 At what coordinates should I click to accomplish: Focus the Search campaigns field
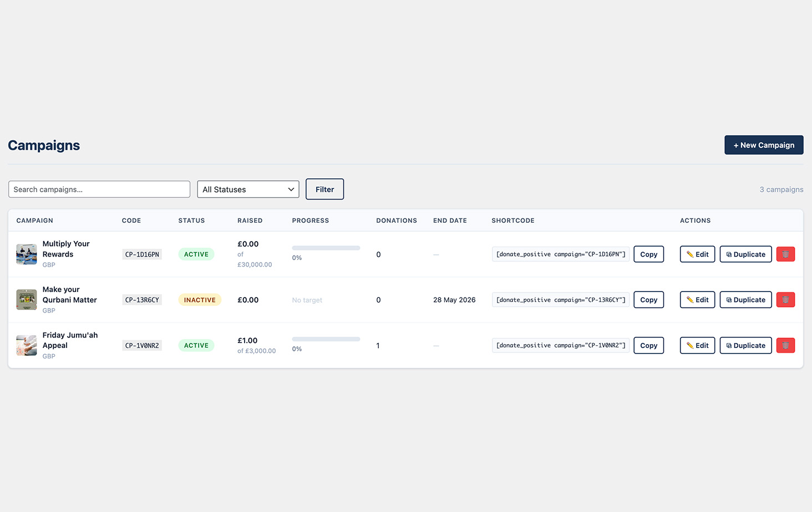click(99, 189)
